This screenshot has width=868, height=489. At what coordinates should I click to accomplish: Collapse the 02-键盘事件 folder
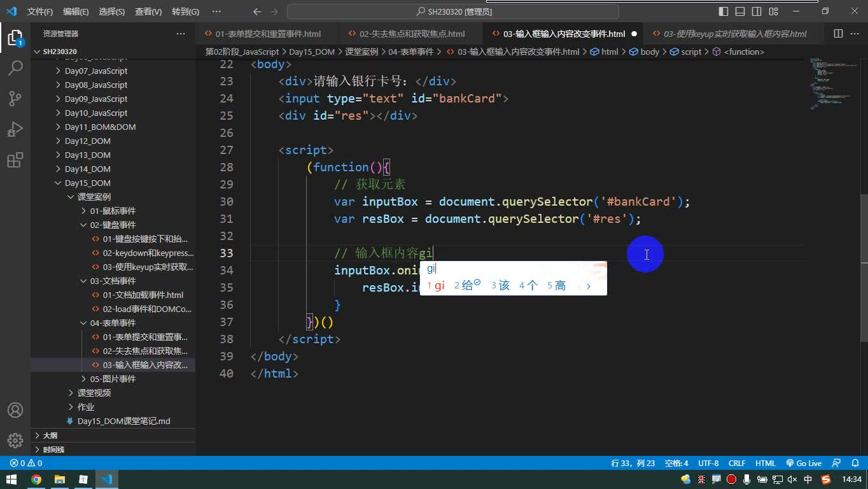tap(113, 225)
